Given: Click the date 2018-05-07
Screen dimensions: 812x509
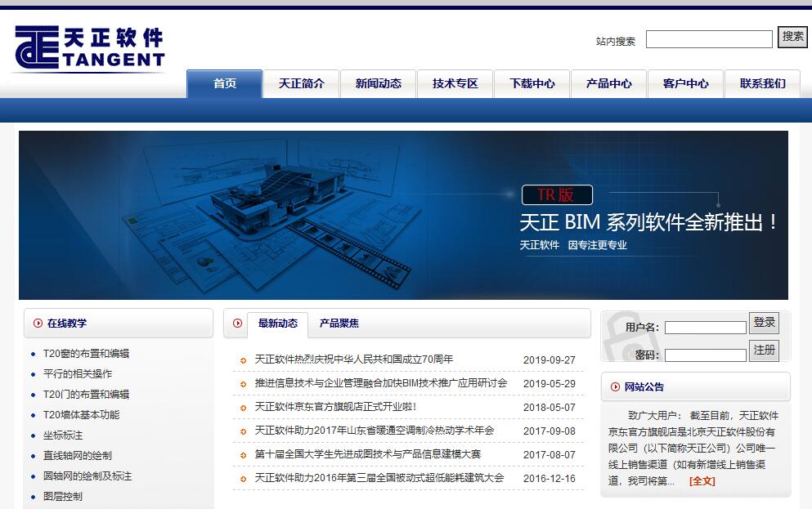Looking at the screenshot, I should (x=549, y=408).
